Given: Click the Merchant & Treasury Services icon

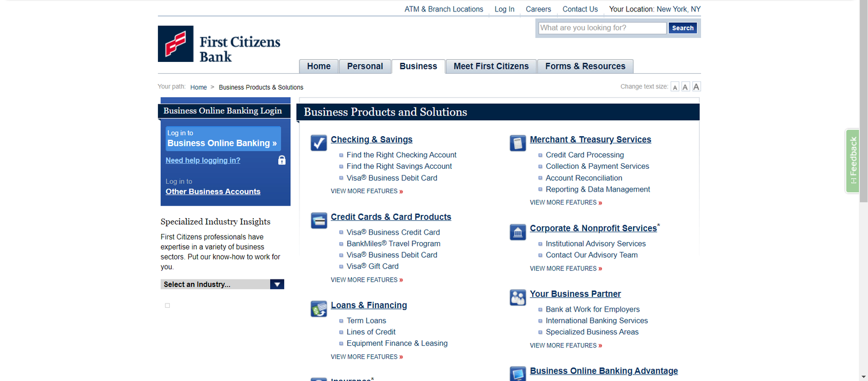Looking at the screenshot, I should pos(518,143).
